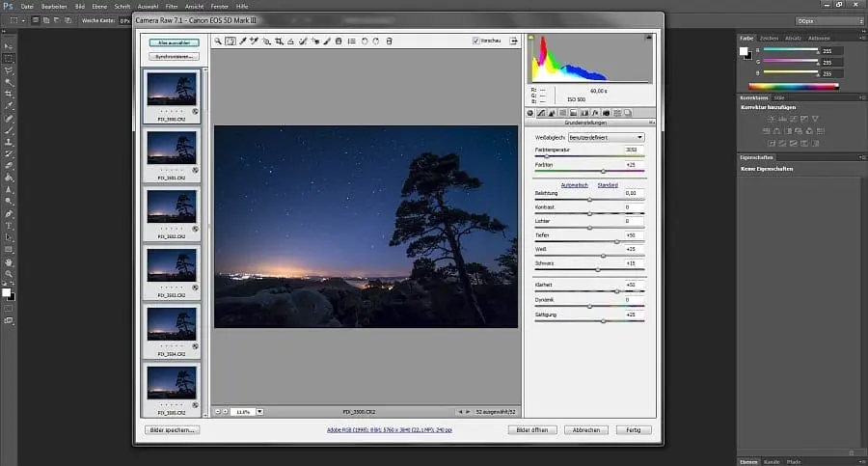Select the Zoom tool in Camera Raw toolbar
Screen dimensions: 868x466
[x=219, y=41]
